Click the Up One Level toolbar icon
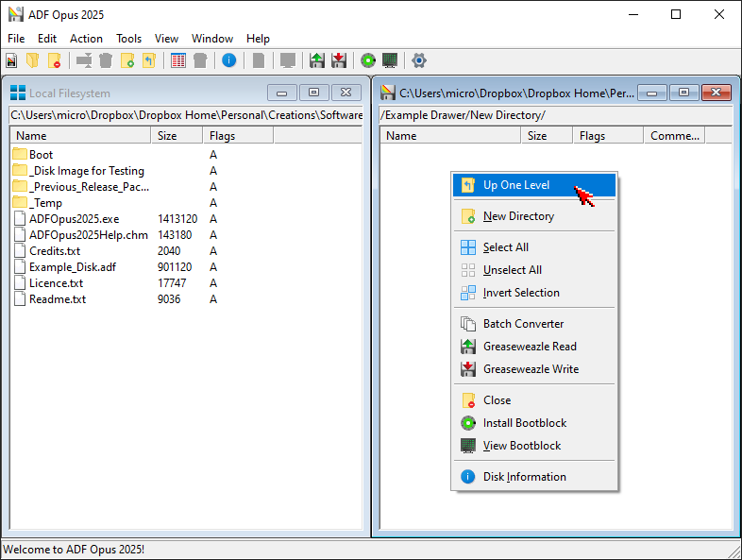This screenshot has width=742, height=560. 149,60
